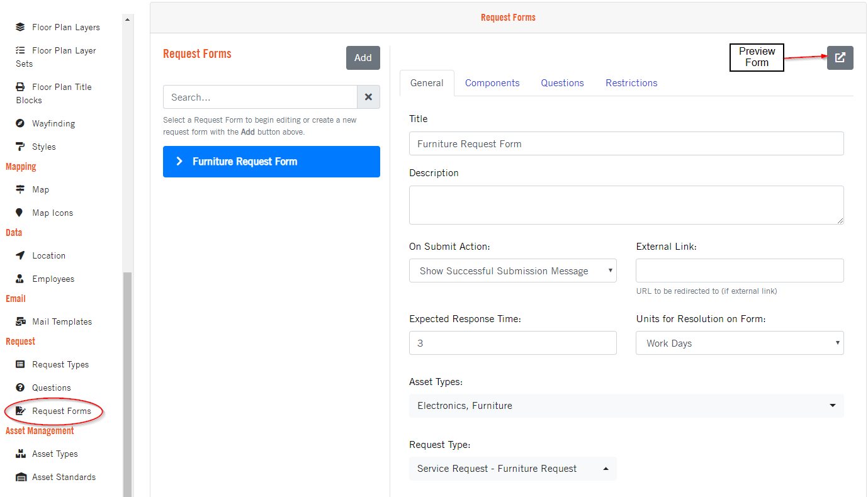Click the Floor Plan Layers stack icon
The image size is (868, 497).
[21, 27]
